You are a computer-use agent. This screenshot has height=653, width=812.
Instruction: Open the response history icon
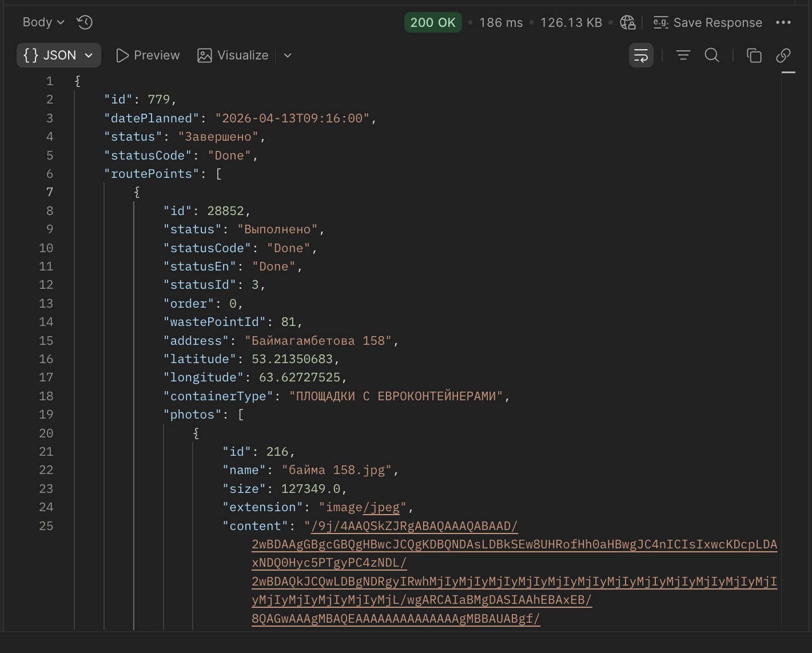[x=85, y=22]
